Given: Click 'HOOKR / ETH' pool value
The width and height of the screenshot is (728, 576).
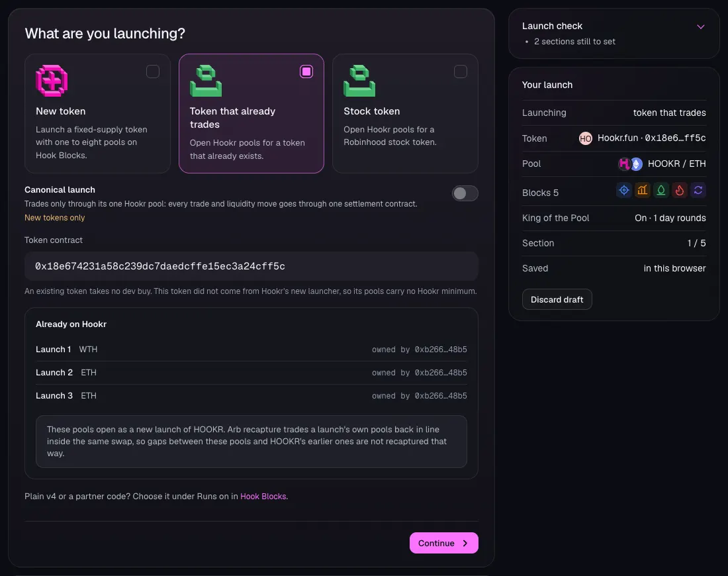Looking at the screenshot, I should pyautogui.click(x=677, y=164).
